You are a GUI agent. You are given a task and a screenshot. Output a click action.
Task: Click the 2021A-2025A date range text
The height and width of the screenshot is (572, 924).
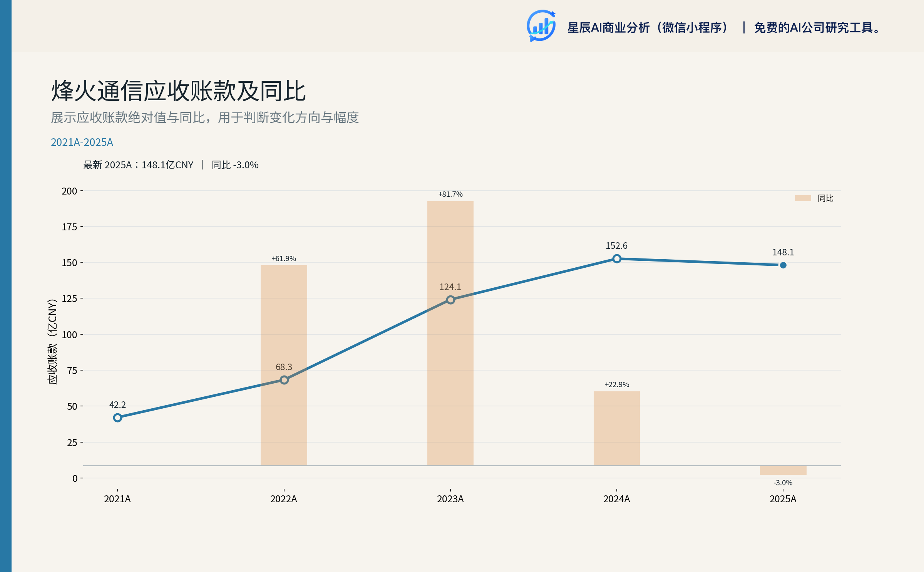[82, 143]
